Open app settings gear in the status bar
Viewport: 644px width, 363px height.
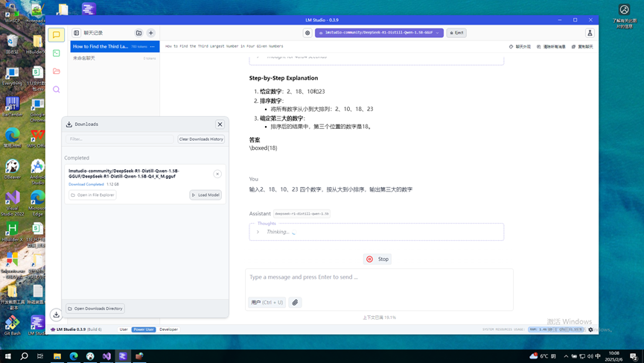click(x=590, y=329)
